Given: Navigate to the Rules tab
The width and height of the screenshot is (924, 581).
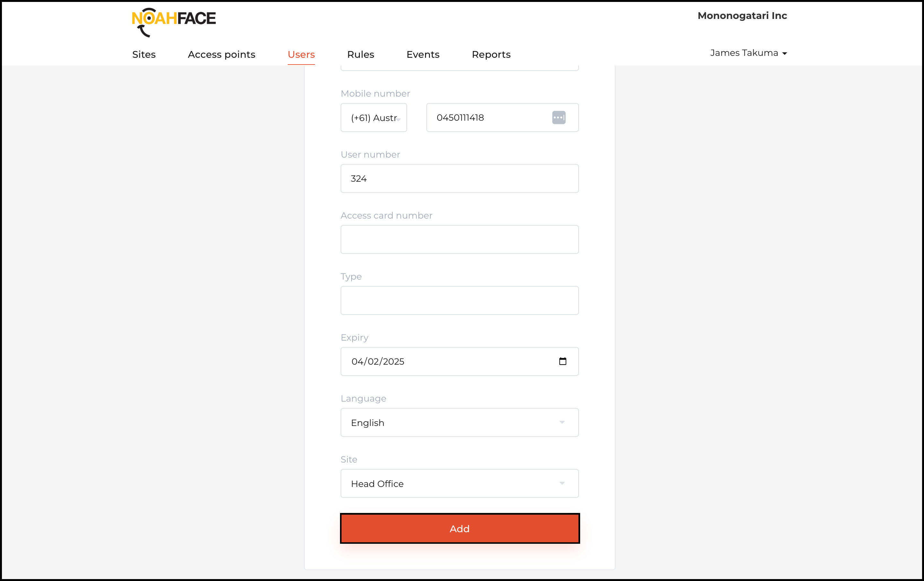Looking at the screenshot, I should tap(360, 55).
